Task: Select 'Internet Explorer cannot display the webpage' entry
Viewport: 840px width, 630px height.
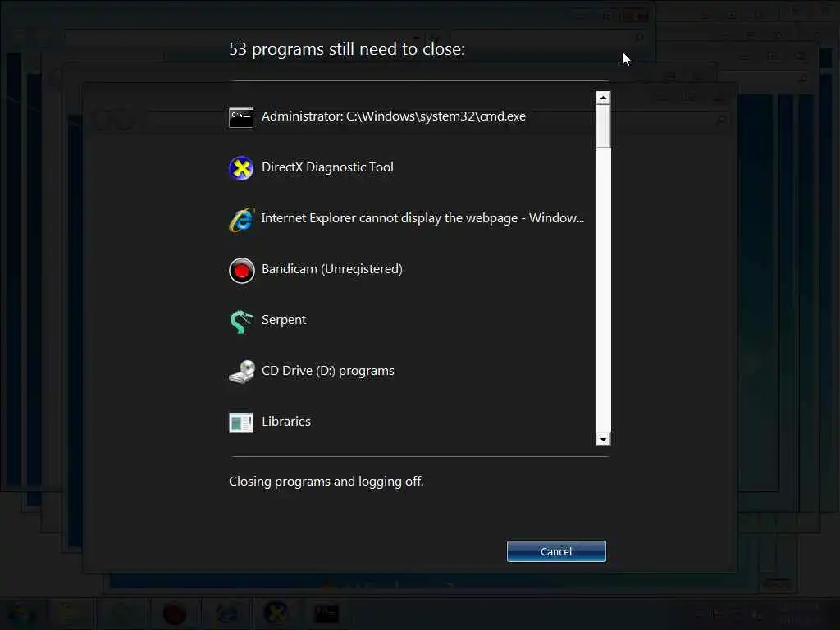Action: (422, 218)
